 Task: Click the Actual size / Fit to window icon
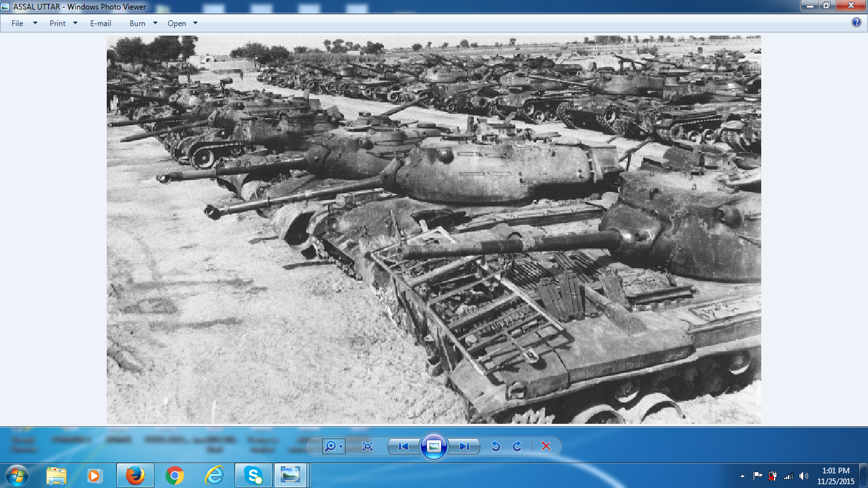(x=367, y=447)
